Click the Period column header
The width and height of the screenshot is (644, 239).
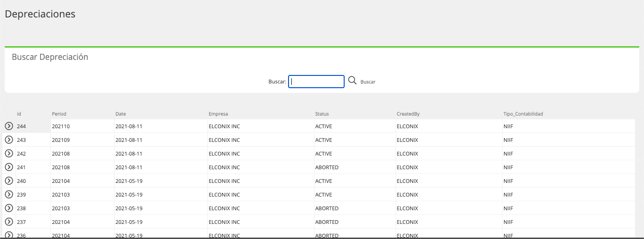(x=59, y=114)
